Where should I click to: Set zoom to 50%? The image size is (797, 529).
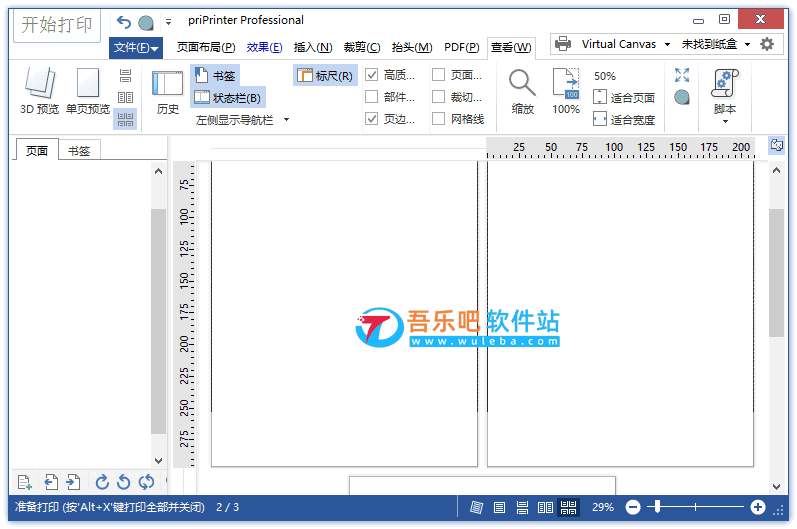tap(605, 76)
